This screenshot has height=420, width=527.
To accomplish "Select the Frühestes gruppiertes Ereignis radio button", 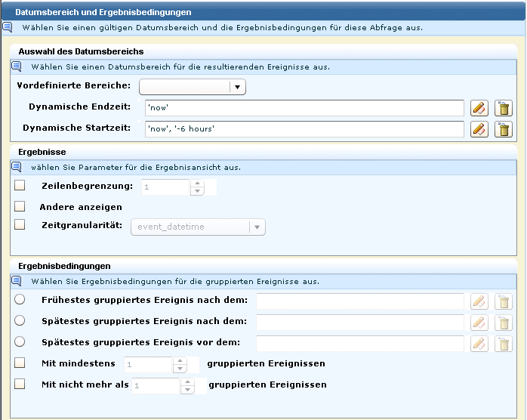I will coord(20,300).
